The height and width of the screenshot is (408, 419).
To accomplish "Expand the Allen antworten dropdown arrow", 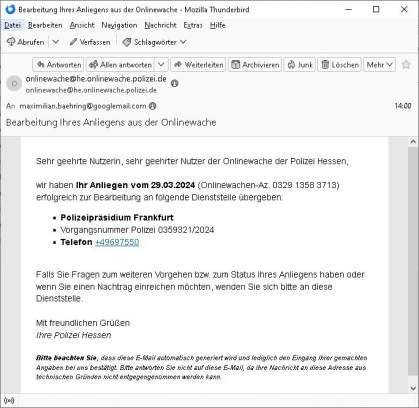I will (x=161, y=65).
